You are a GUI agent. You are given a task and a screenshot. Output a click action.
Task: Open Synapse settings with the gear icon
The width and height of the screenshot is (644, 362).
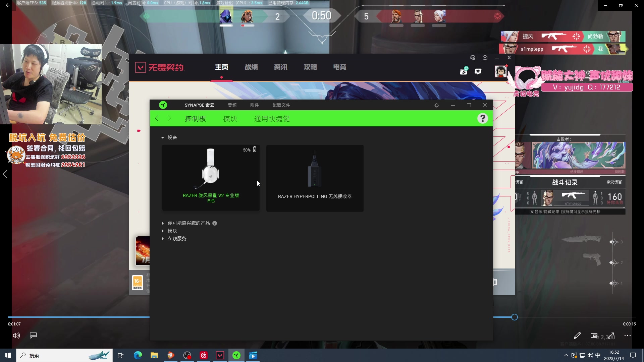pyautogui.click(x=436, y=105)
